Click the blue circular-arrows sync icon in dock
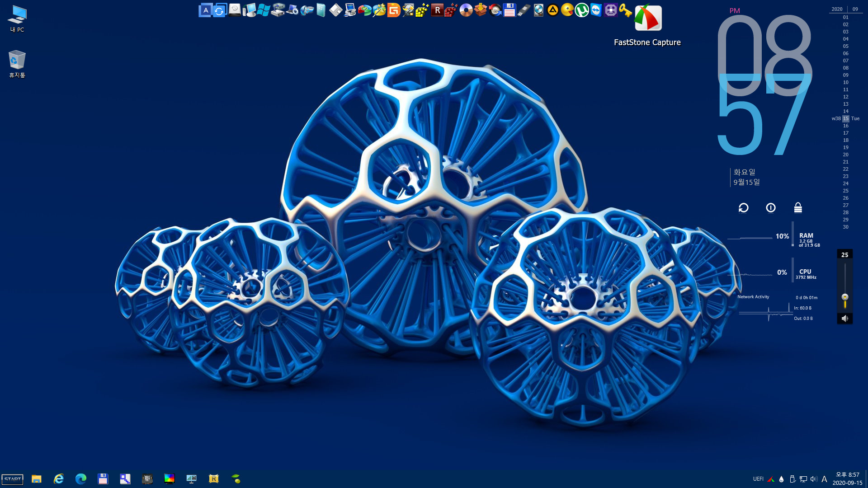Screen dimensions: 868x488 220,10
